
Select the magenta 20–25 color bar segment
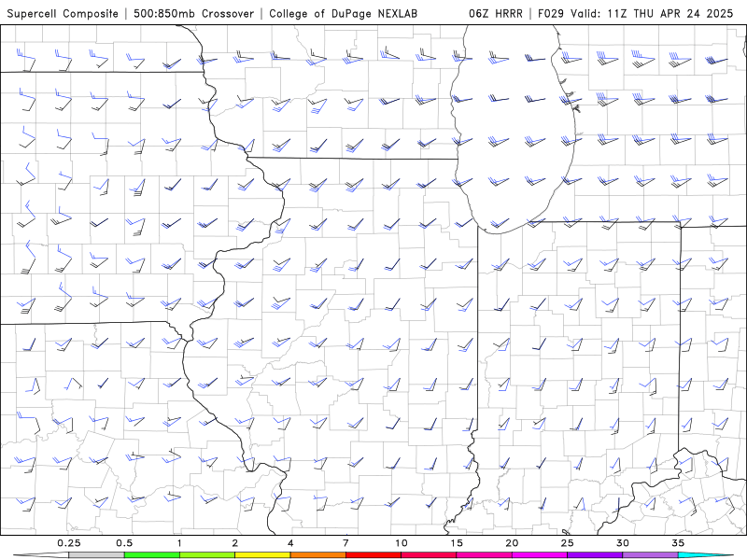click(539, 555)
